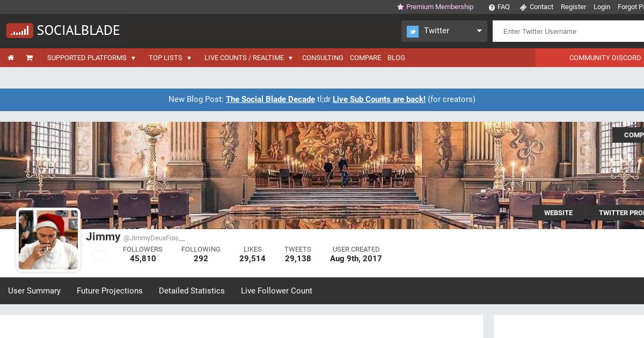Click the Login link
This screenshot has height=338, width=644.
pyautogui.click(x=602, y=7)
